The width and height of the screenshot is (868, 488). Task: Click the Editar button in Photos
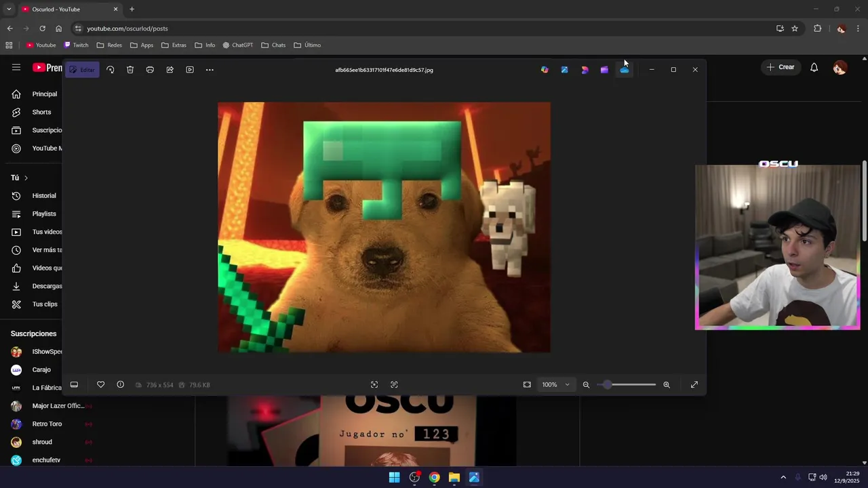coord(82,70)
